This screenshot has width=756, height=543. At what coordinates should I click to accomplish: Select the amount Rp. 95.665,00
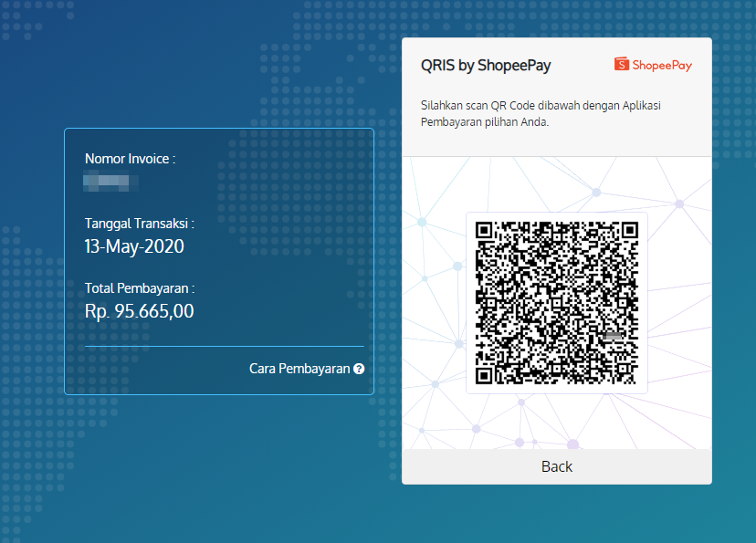[140, 311]
